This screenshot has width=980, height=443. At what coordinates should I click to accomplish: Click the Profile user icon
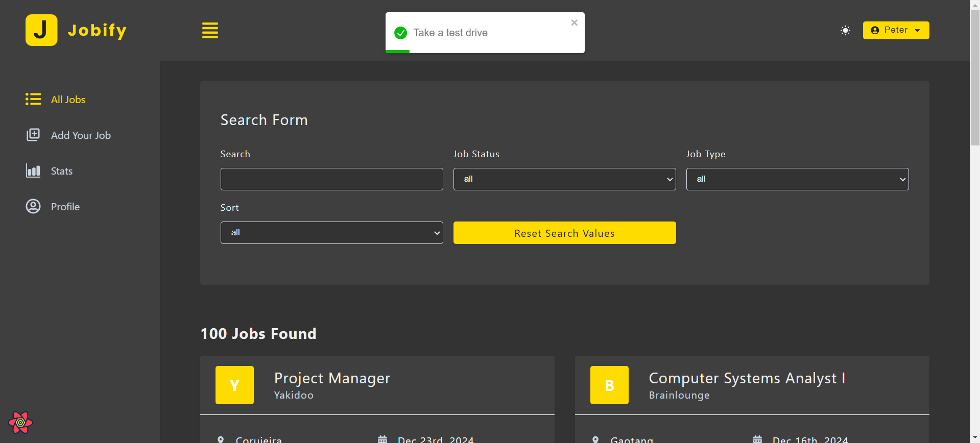(x=33, y=206)
